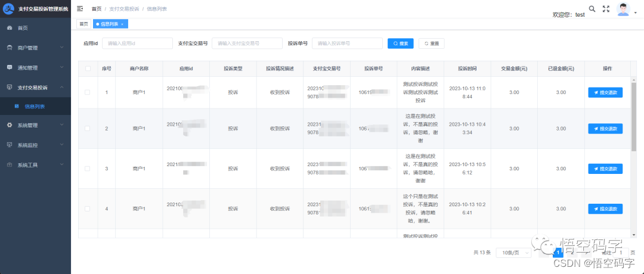Click the 信息列表 submenu icon
Viewport: 644px width, 274px height.
(x=17, y=106)
